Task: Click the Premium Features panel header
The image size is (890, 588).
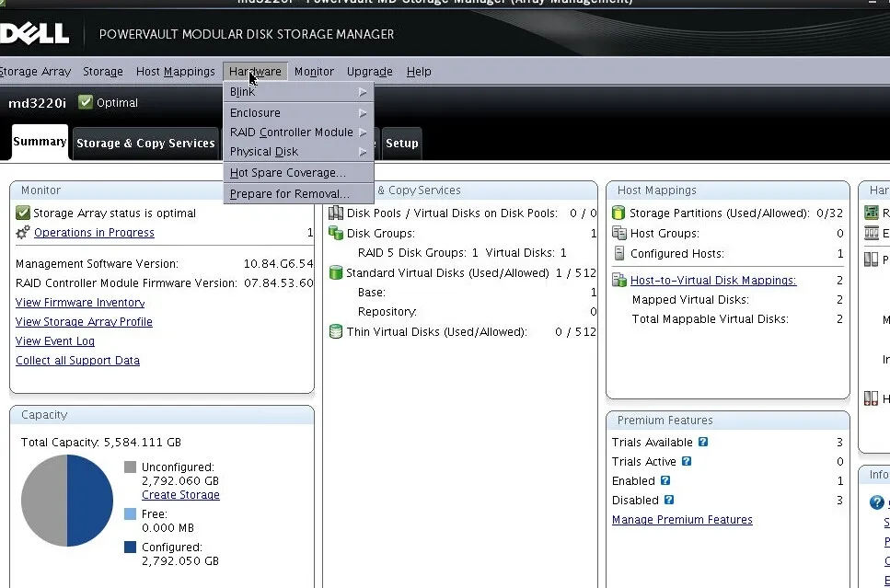Action: pyautogui.click(x=728, y=420)
